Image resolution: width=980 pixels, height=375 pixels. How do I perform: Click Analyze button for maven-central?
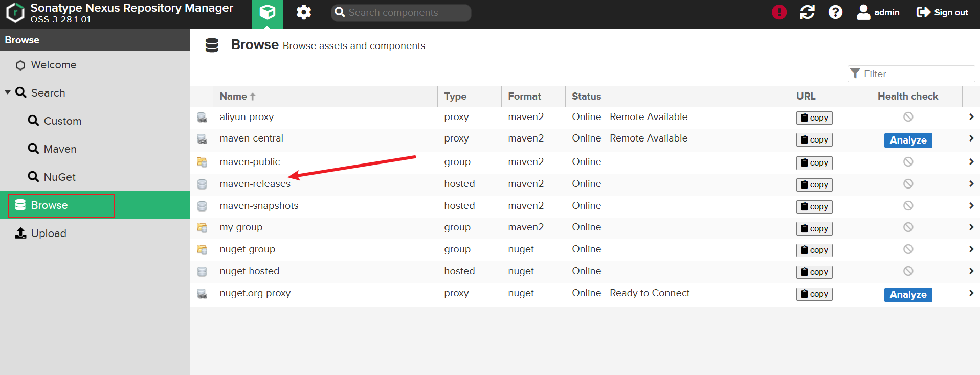coord(908,140)
